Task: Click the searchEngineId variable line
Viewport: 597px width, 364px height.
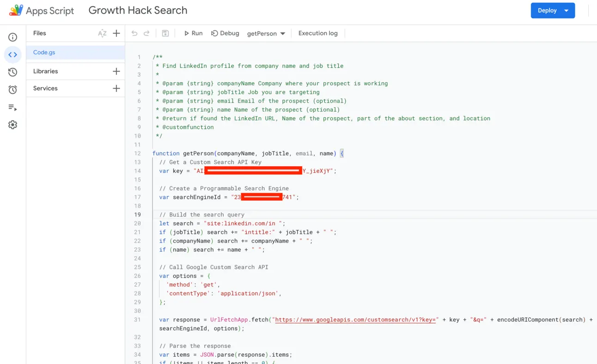Action: [x=229, y=197]
